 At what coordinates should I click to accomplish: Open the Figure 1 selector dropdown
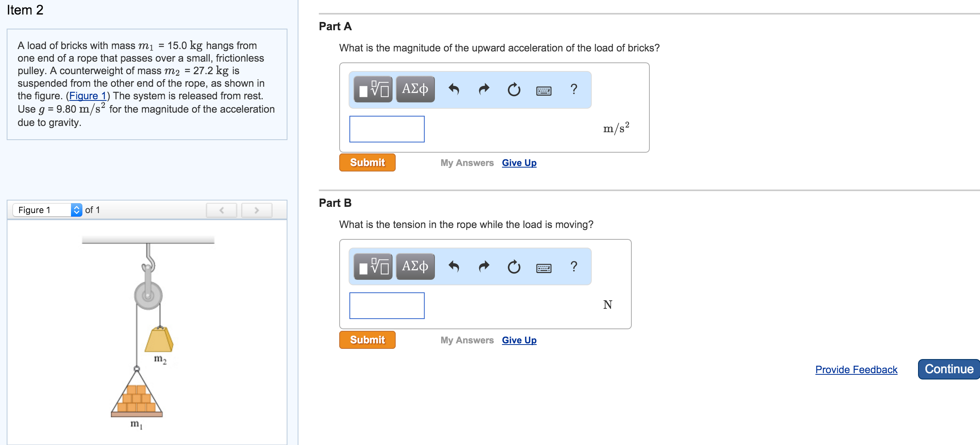coord(47,210)
